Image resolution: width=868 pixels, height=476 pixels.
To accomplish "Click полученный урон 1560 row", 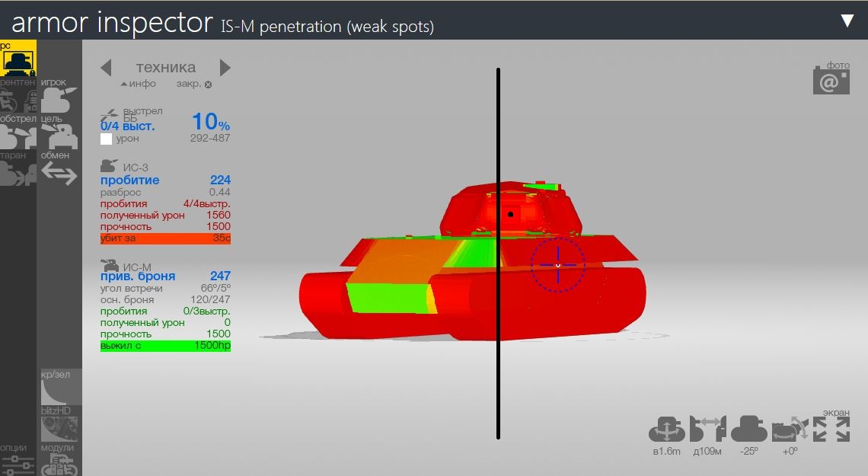I will (165, 215).
